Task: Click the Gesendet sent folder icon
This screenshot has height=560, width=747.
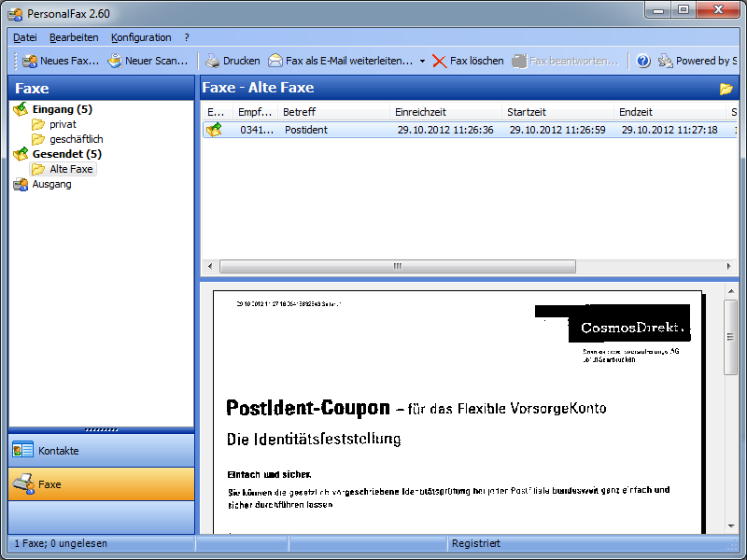Action: [x=21, y=154]
